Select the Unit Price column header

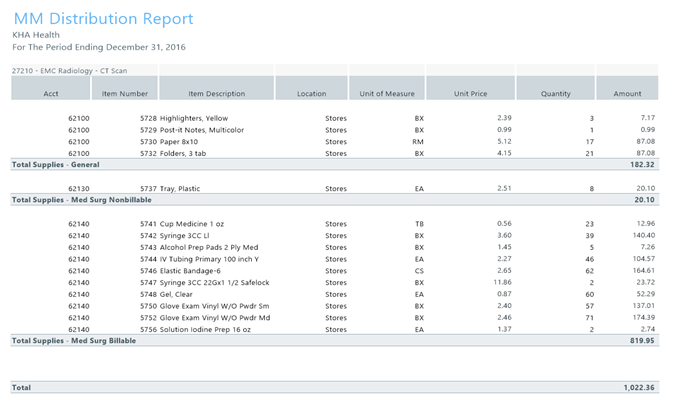469,94
